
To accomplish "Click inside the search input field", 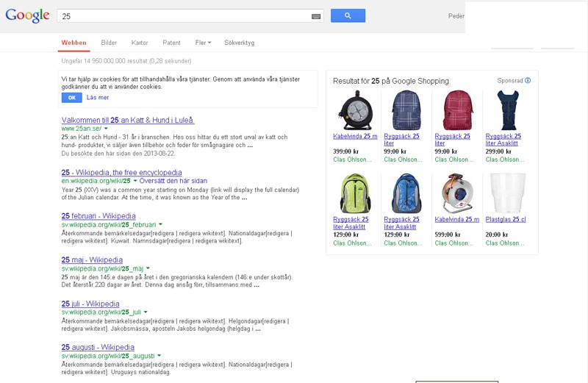I will pos(184,15).
